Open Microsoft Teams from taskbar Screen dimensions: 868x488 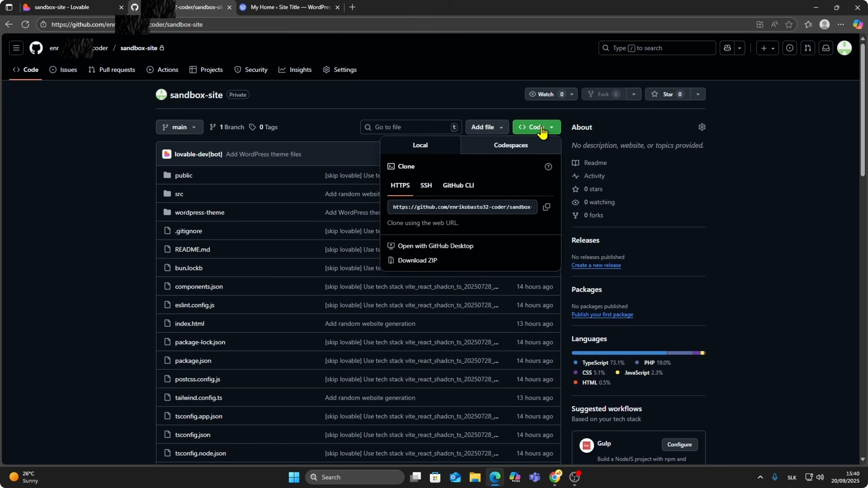point(535,477)
